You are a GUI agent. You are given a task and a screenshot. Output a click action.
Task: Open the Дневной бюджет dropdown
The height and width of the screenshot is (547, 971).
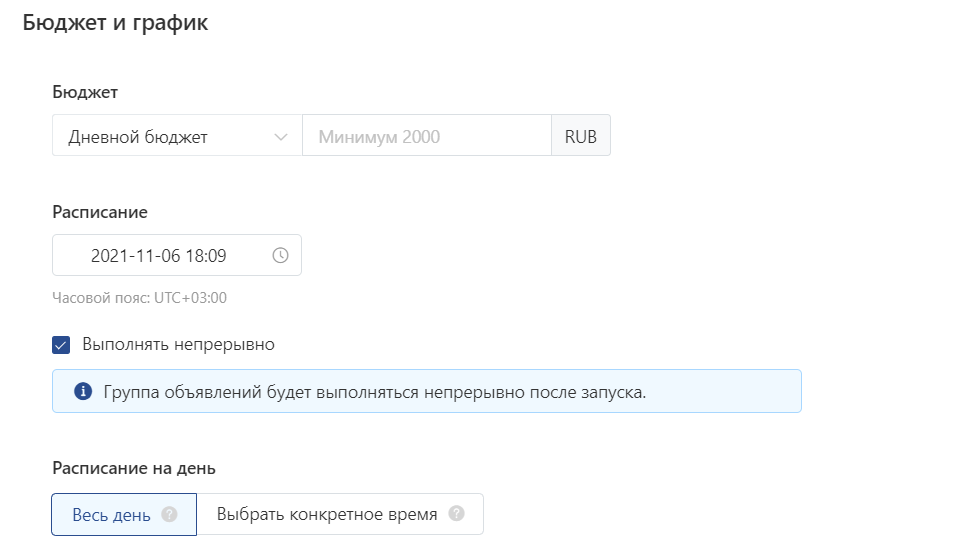click(177, 135)
